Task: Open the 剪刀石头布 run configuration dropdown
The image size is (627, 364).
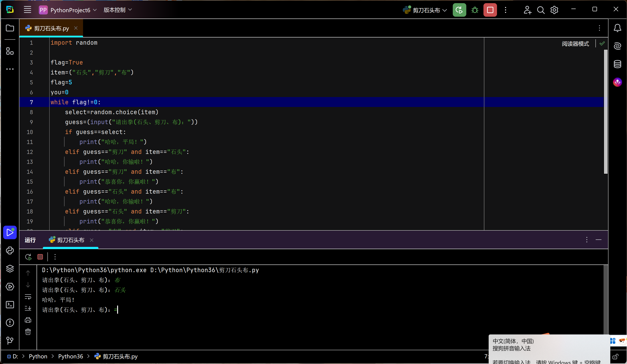Action: pyautogui.click(x=426, y=10)
